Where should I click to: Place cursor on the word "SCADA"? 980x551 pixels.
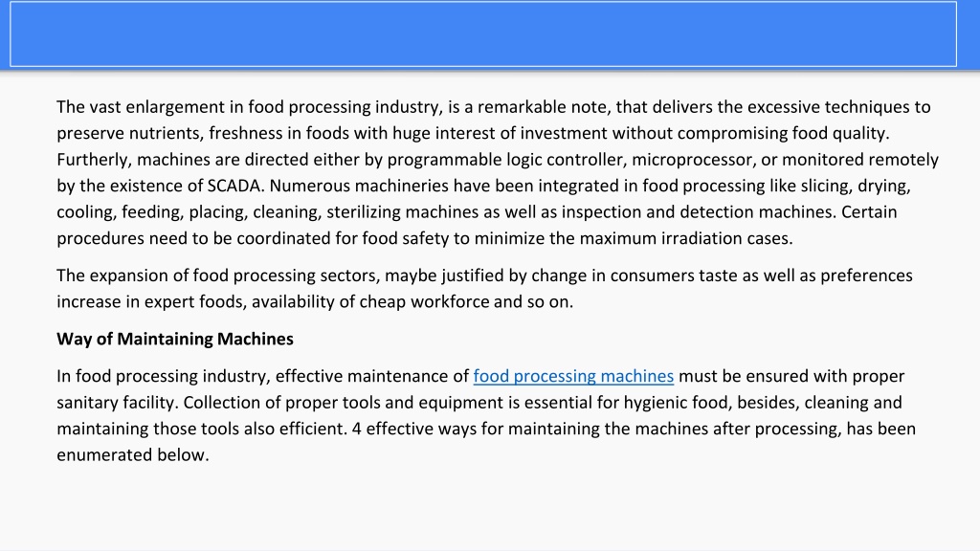tap(235, 186)
